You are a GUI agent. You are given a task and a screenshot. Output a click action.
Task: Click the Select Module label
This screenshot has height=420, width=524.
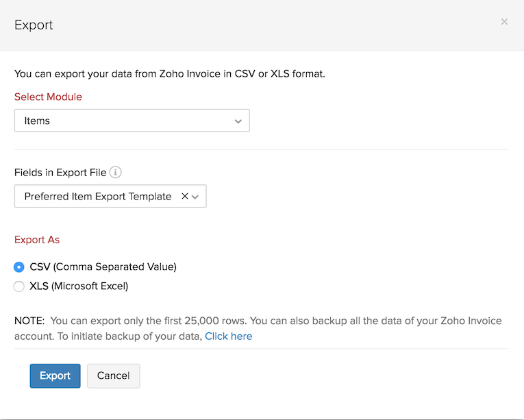point(48,97)
